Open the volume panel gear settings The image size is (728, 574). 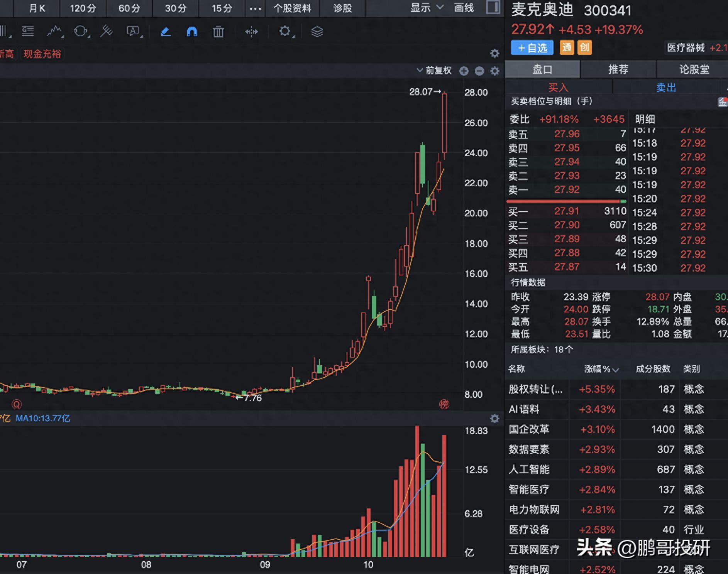tap(494, 419)
